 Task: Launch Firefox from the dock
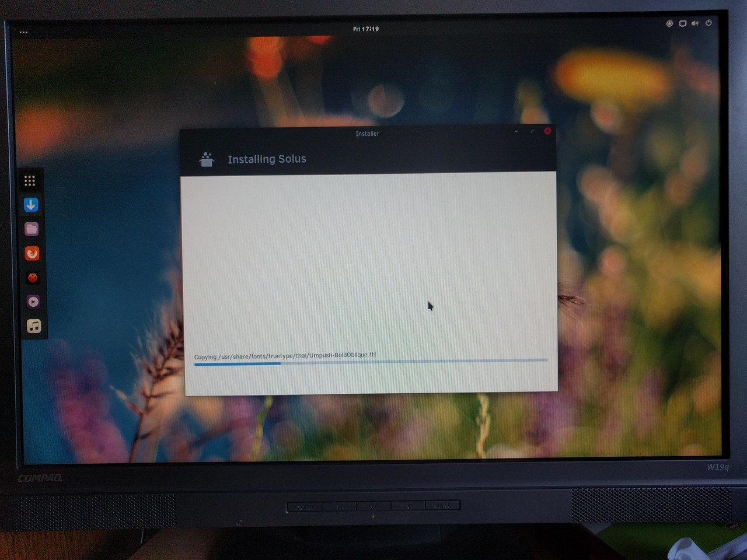[32, 253]
